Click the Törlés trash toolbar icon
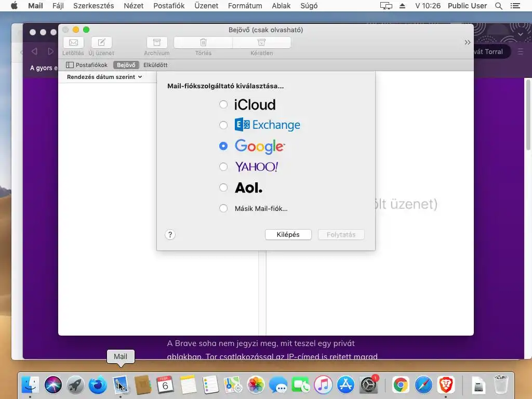The image size is (532, 399). 203,43
